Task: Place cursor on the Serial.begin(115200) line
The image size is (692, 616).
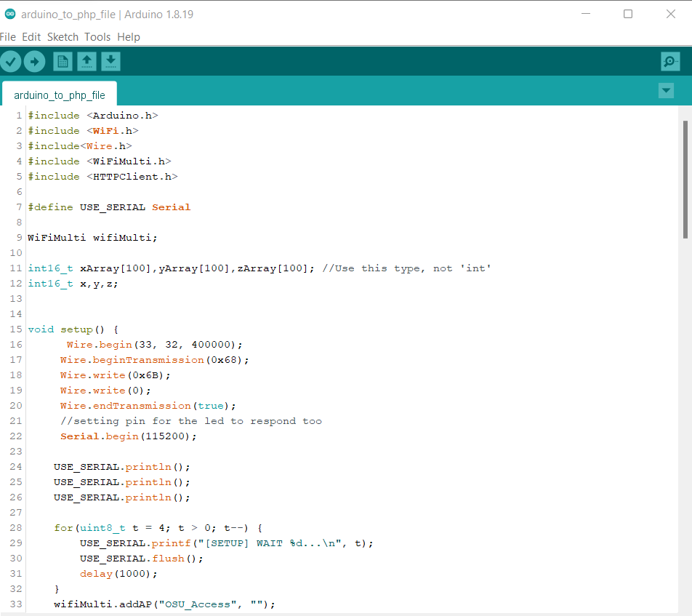Action: click(129, 436)
